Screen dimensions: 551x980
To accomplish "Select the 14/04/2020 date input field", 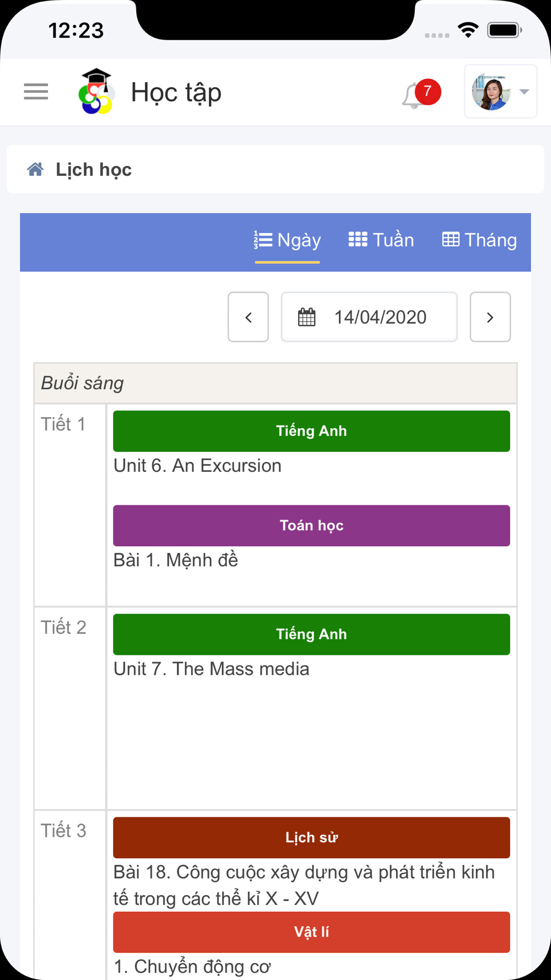I will coord(369,317).
